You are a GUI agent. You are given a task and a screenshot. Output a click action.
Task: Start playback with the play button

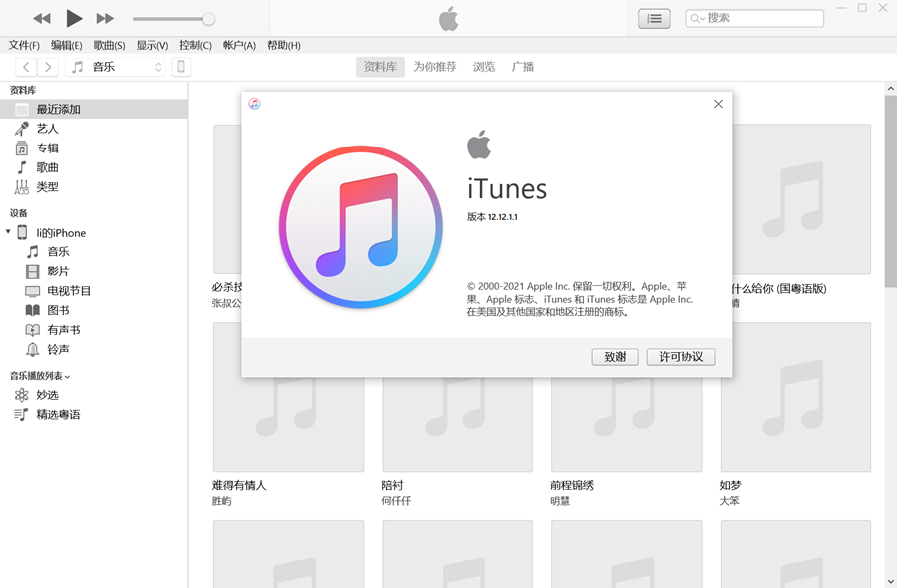tap(74, 18)
